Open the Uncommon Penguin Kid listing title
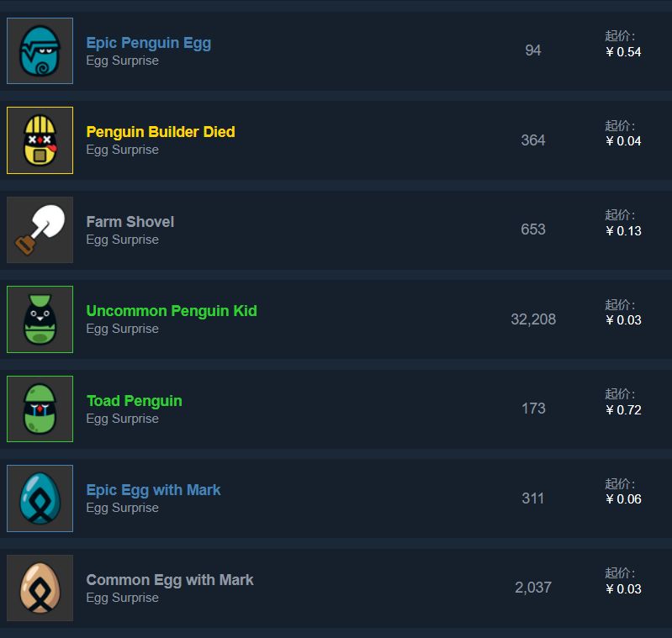Viewport: 672px width, 638px height. [x=171, y=311]
